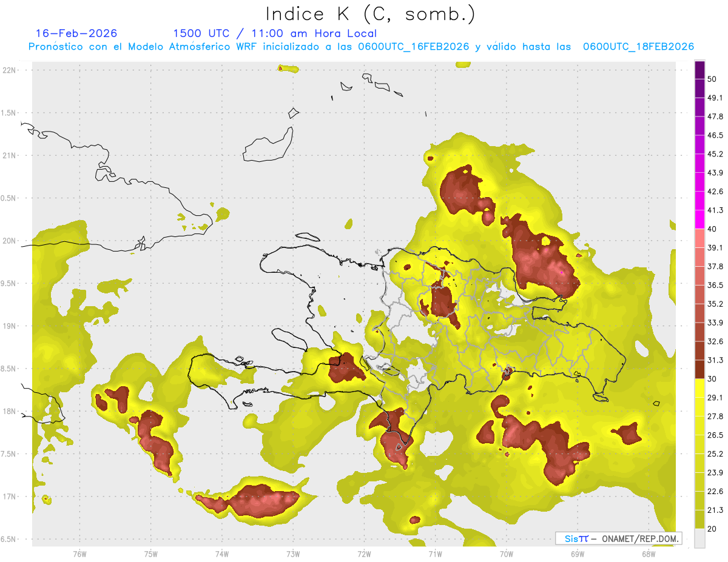Click the '18N' latitude label
The height and width of the screenshot is (562, 728).
click(x=10, y=411)
